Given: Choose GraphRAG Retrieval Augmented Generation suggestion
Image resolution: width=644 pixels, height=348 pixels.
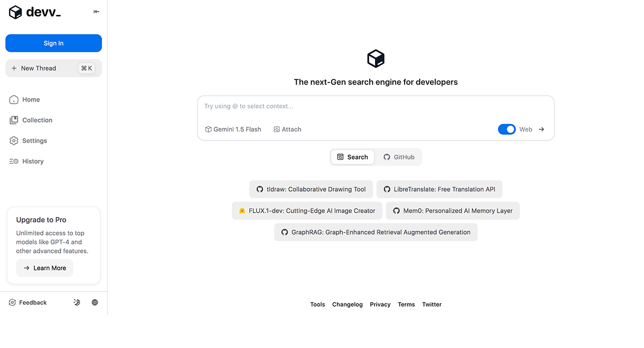Looking at the screenshot, I should (376, 232).
